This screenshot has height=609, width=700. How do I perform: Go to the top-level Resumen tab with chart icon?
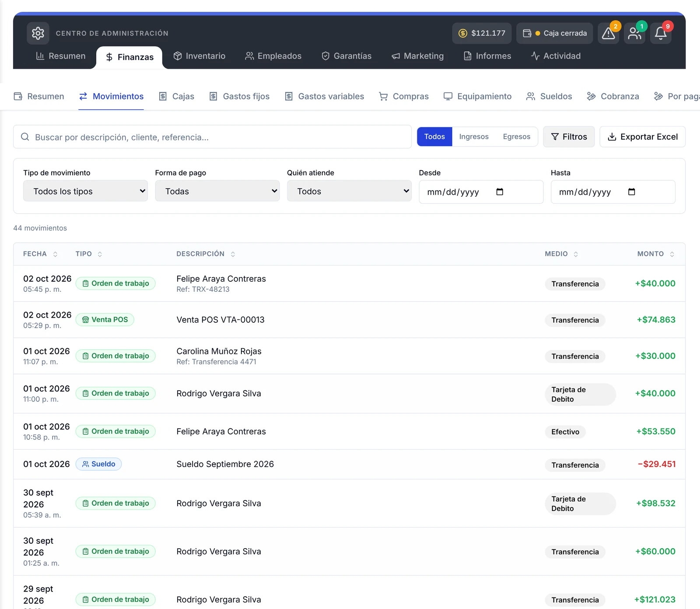61,56
